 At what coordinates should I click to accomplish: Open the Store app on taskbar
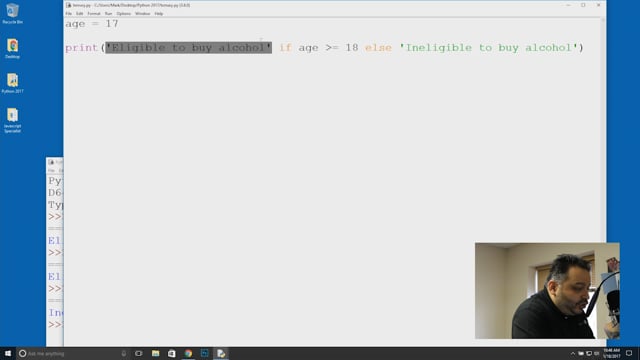pyautogui.click(x=172, y=353)
